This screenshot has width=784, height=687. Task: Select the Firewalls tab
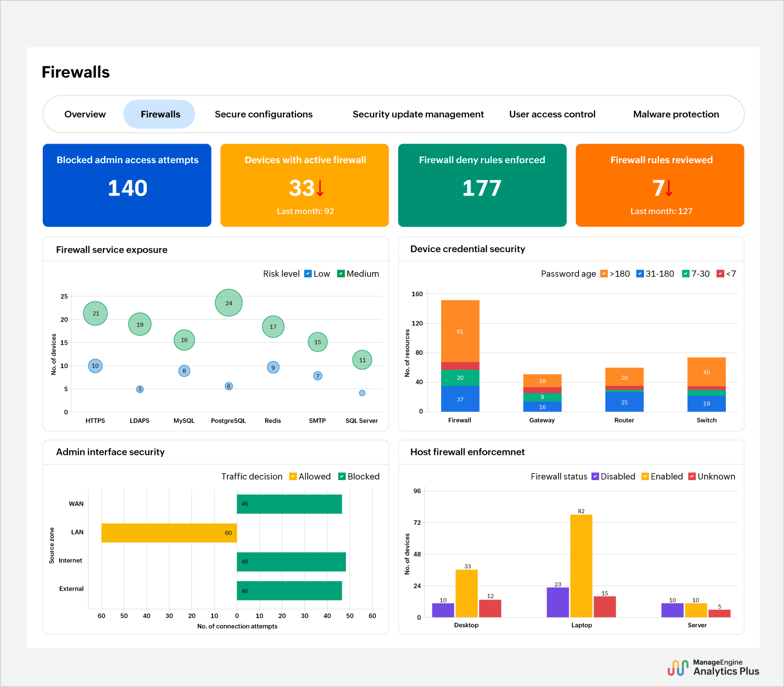pos(160,114)
